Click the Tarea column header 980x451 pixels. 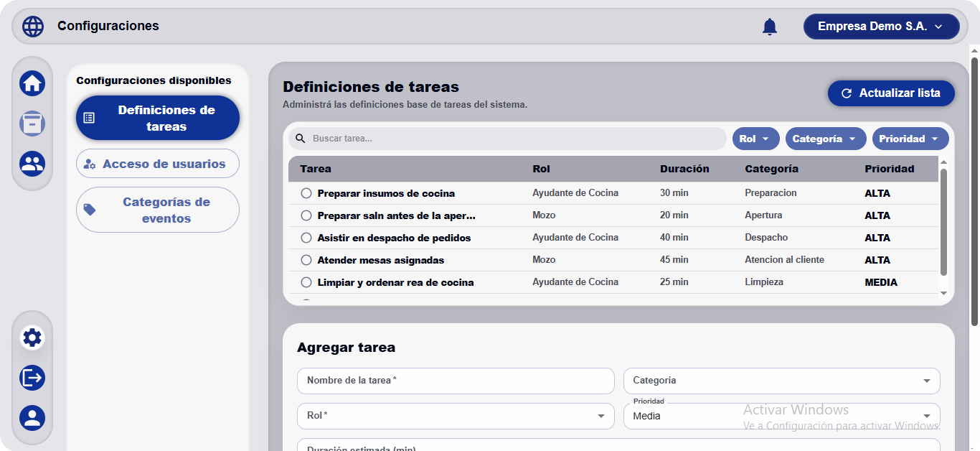(x=316, y=169)
